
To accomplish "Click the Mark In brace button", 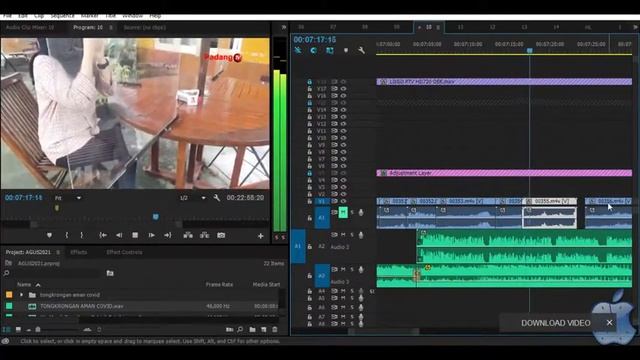I will [x=67, y=235].
